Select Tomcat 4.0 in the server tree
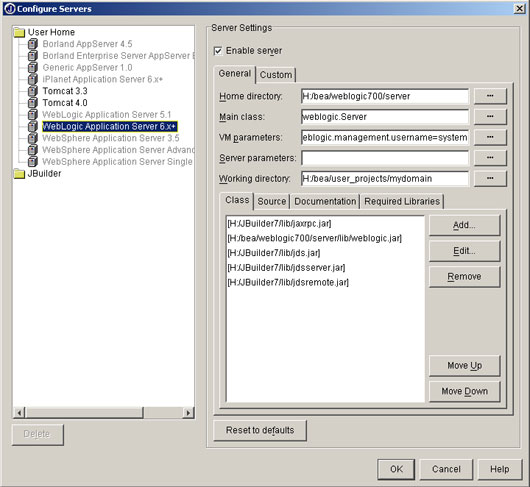This screenshot has height=487, width=530. (65, 103)
